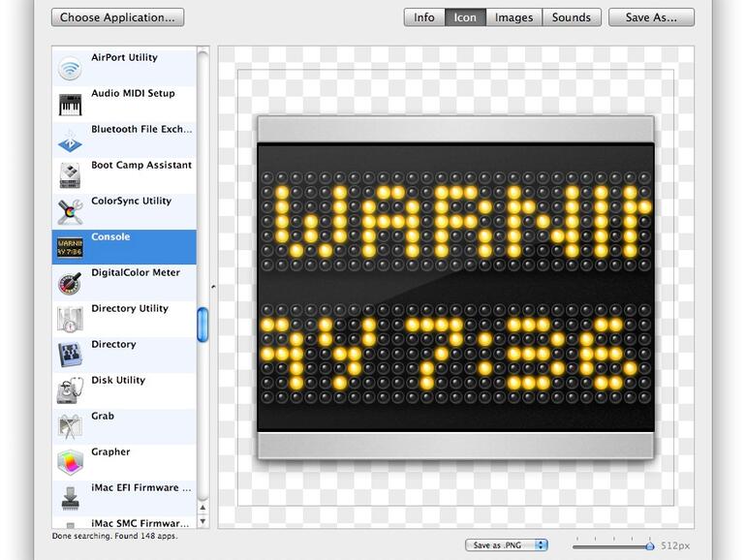Switch to the Images tab
The width and height of the screenshot is (746, 560).
pyautogui.click(x=513, y=17)
